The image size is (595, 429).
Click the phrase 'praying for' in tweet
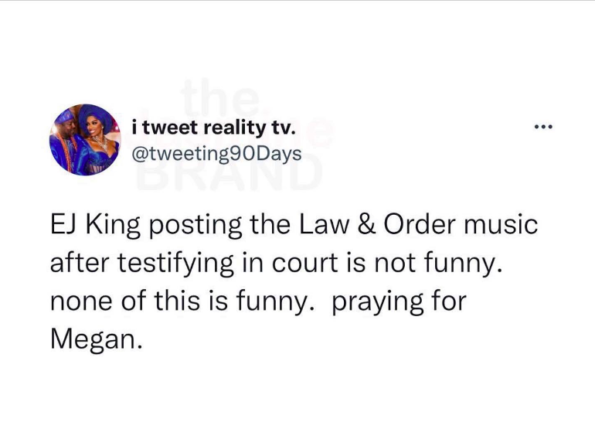pyautogui.click(x=399, y=302)
